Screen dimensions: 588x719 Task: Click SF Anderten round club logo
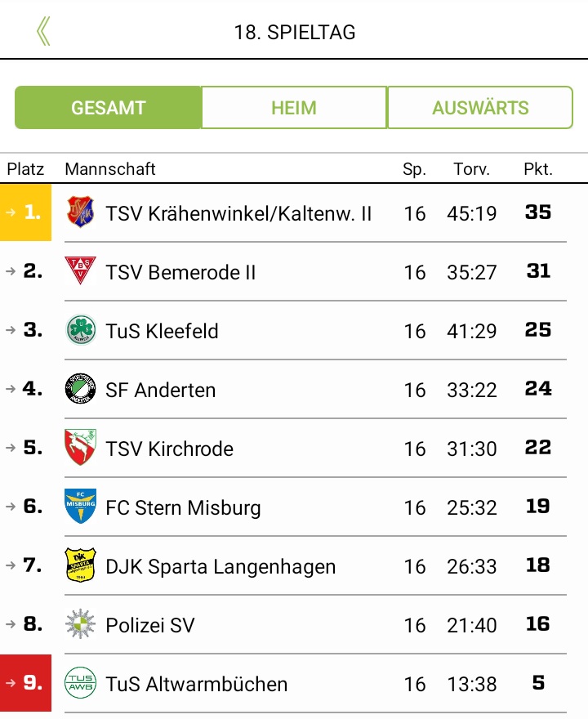(x=80, y=389)
